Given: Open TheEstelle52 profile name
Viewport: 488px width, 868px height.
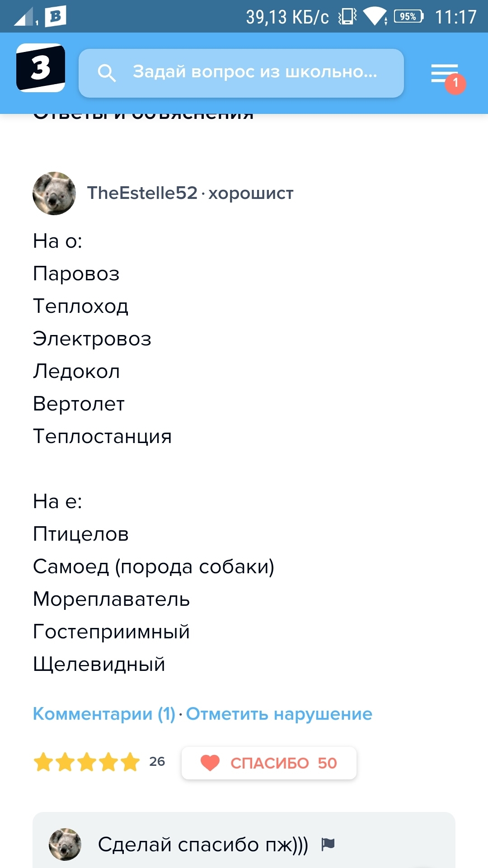Looking at the screenshot, I should point(142,193).
